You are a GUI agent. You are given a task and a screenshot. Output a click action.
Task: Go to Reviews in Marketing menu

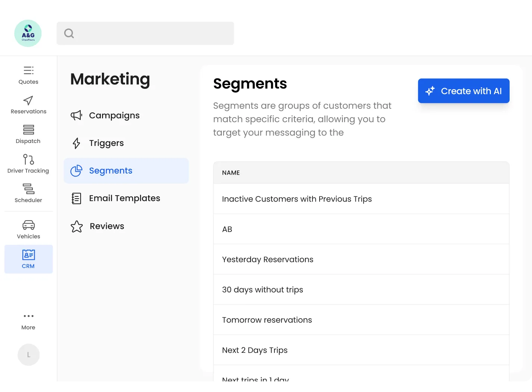click(x=107, y=226)
